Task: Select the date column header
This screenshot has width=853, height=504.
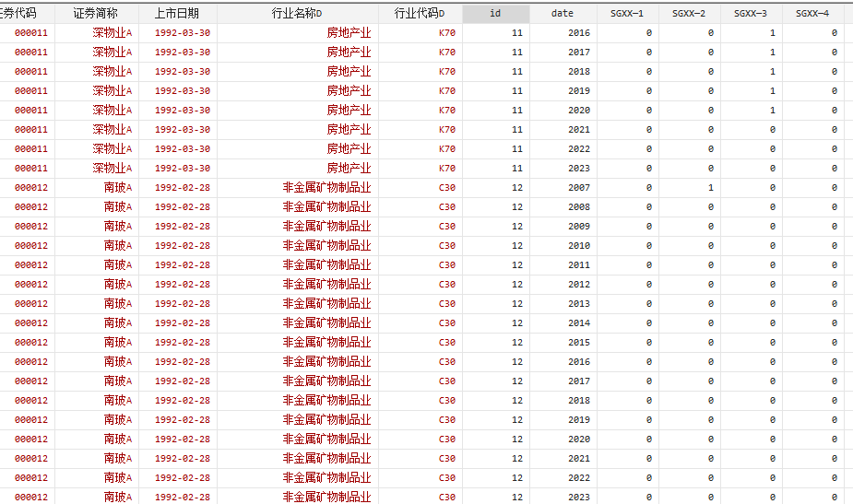Action: click(563, 14)
